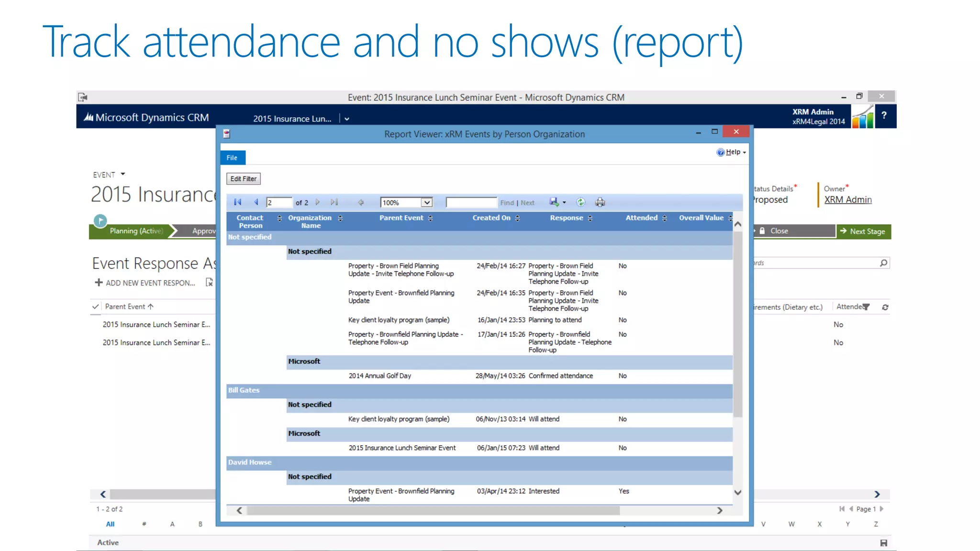Open the report export icon
Image resolution: width=980 pixels, height=551 pixels.
click(x=554, y=202)
